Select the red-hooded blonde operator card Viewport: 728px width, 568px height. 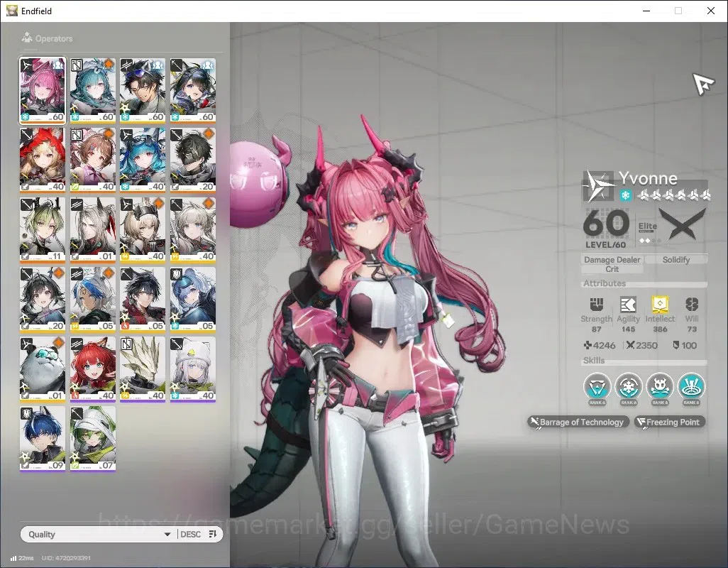43,160
